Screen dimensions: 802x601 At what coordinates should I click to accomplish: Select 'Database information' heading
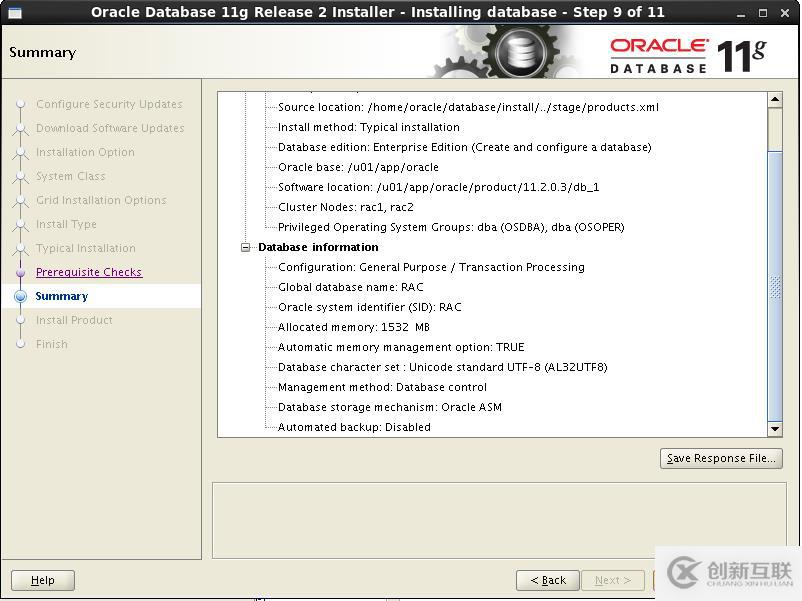[x=318, y=247]
